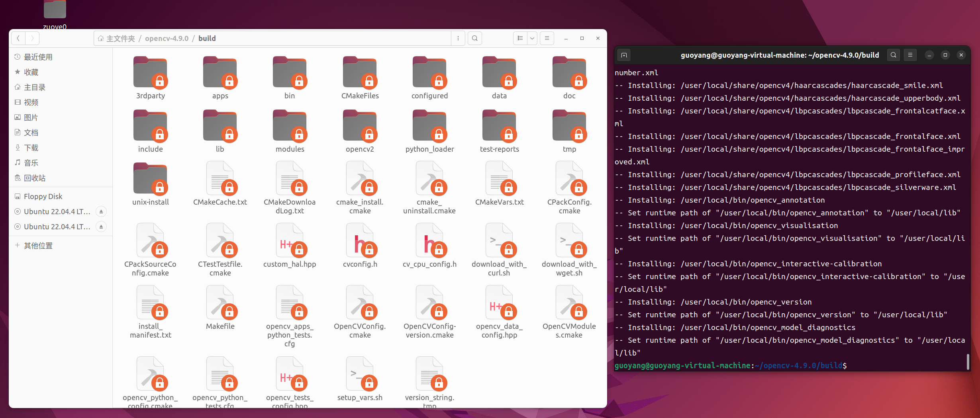Viewport: 980px width, 418px height.
Task: Open 收藏 in the sidebar
Action: pos(61,72)
